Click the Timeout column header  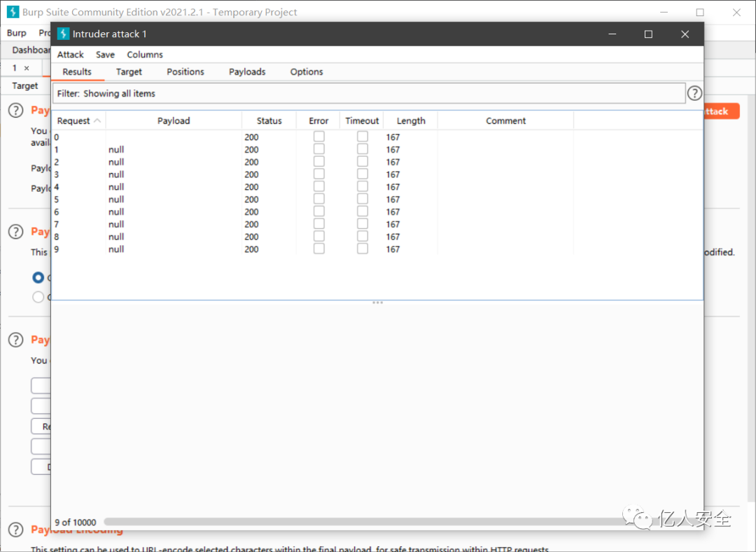(362, 120)
